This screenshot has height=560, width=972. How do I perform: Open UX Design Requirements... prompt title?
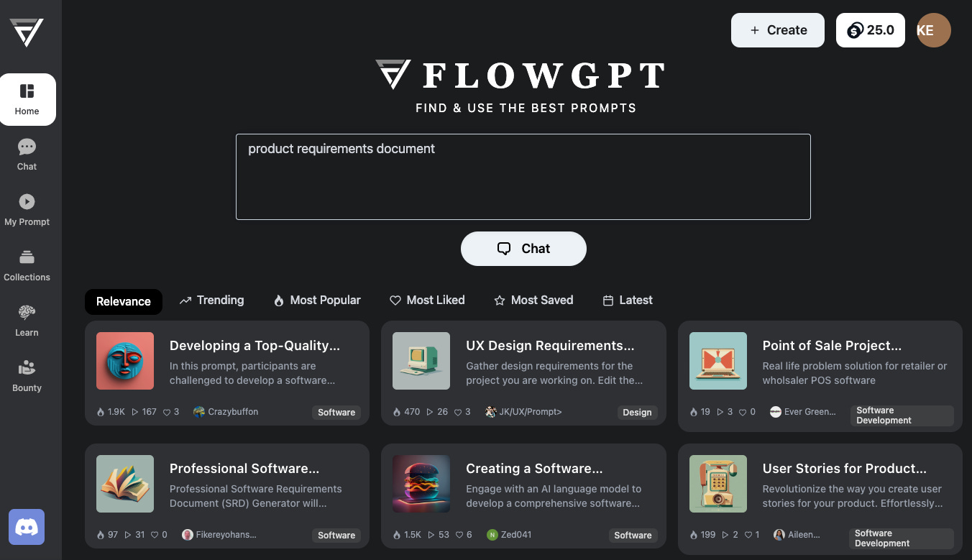pyautogui.click(x=550, y=346)
